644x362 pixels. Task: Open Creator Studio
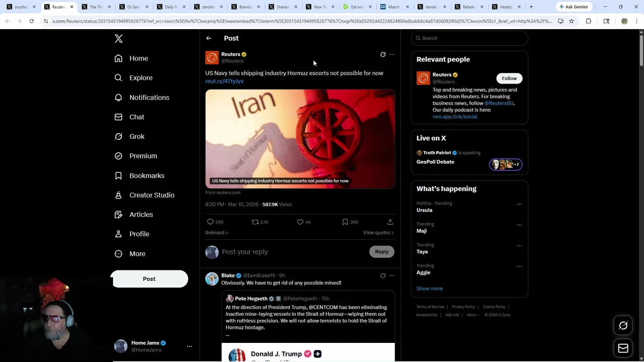[144, 195]
